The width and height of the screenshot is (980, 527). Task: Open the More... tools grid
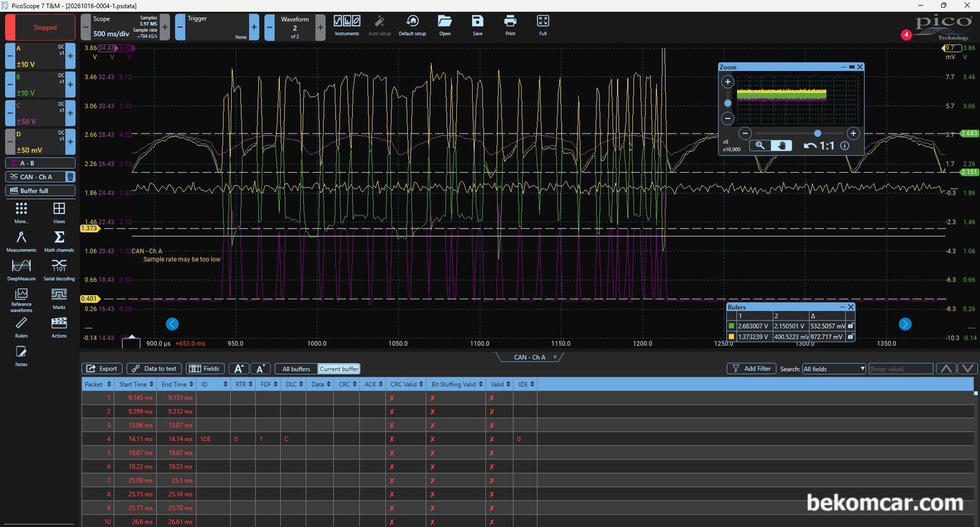coord(21,213)
